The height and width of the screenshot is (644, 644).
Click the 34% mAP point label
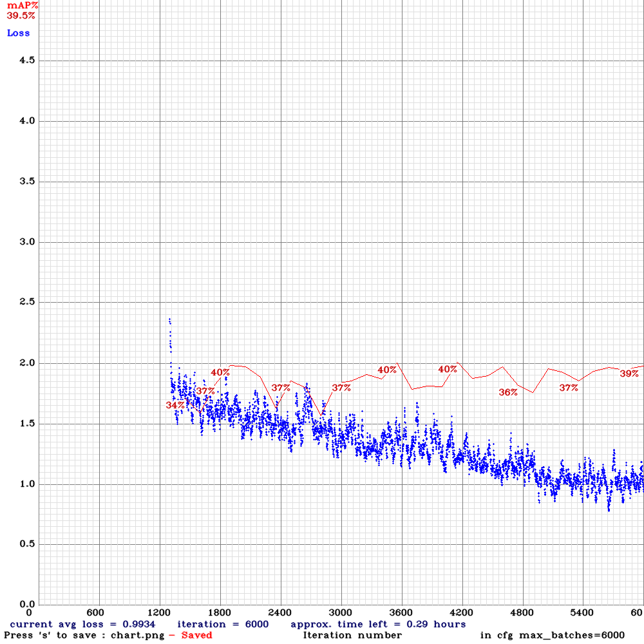[175, 405]
